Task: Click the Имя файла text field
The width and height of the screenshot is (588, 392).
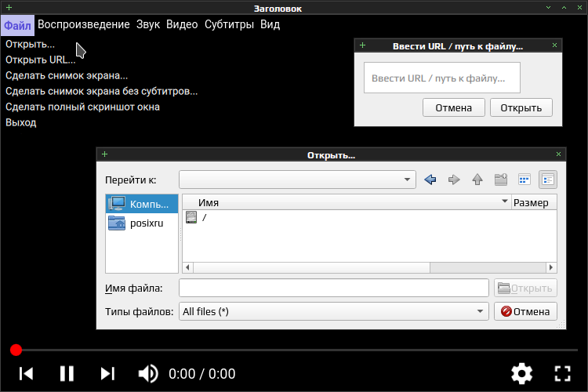Action: click(334, 288)
